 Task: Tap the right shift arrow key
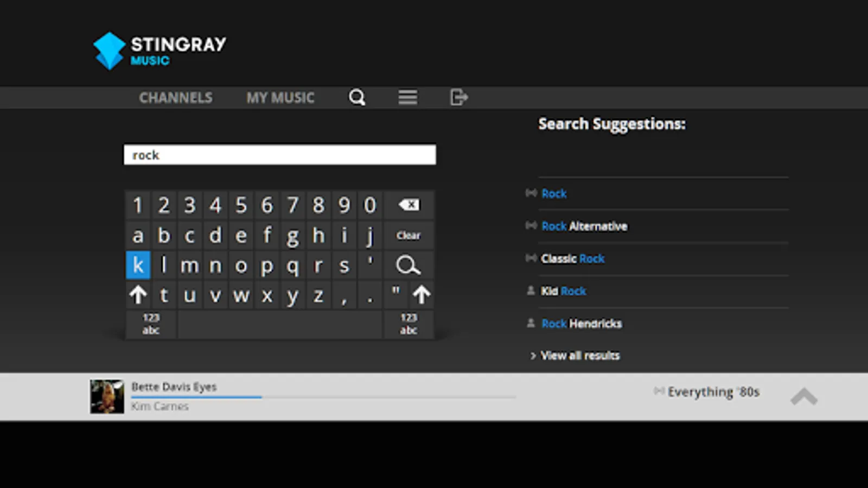click(x=422, y=295)
